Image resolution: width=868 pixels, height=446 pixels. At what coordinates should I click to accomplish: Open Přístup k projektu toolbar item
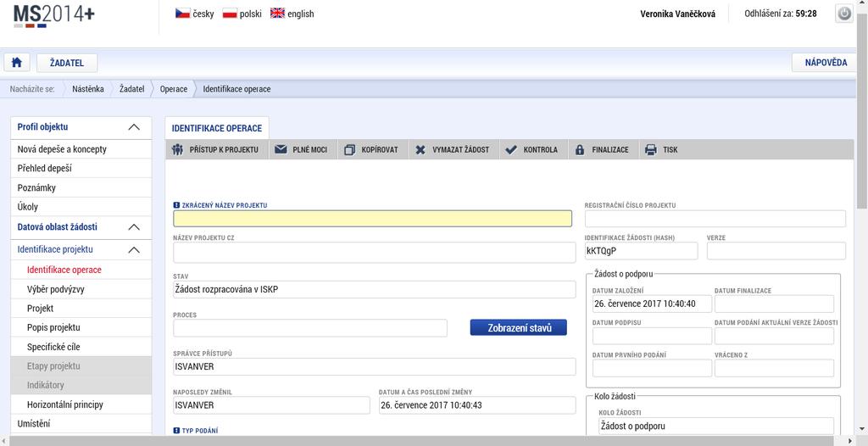(217, 149)
